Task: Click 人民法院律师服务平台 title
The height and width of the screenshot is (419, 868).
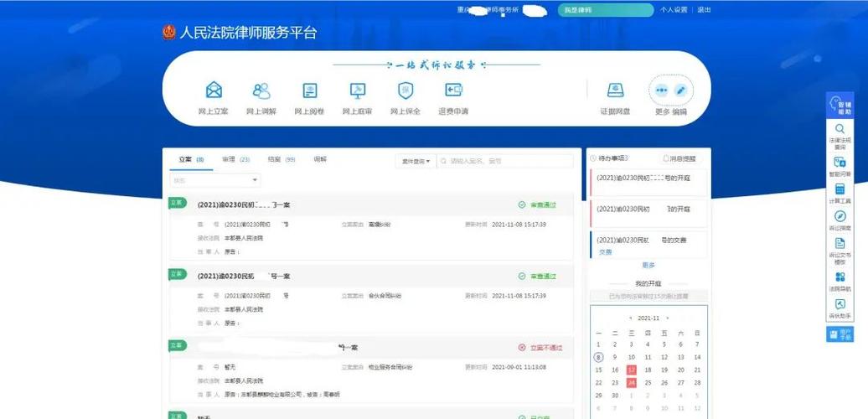Action: (248, 32)
